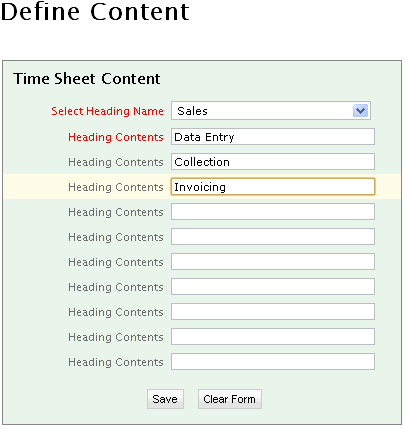Focus the Data Entry input field
Image resolution: width=405 pixels, height=429 pixels.
click(273, 137)
